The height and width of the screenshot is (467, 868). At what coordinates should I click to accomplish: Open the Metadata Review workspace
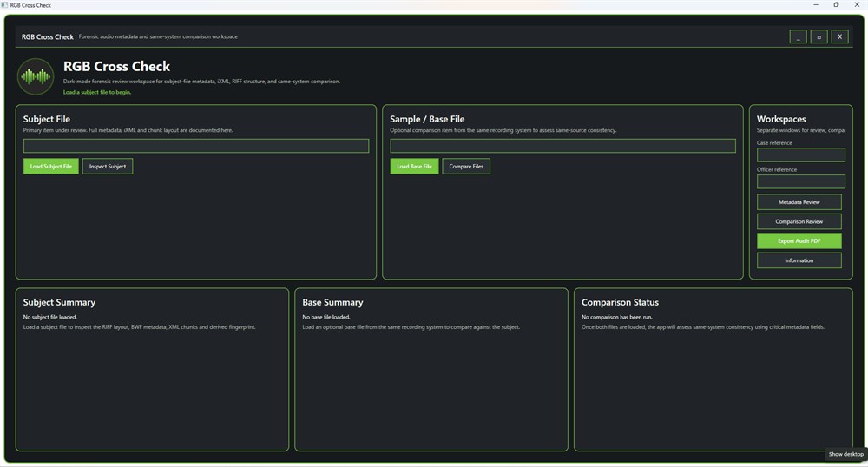[799, 202]
